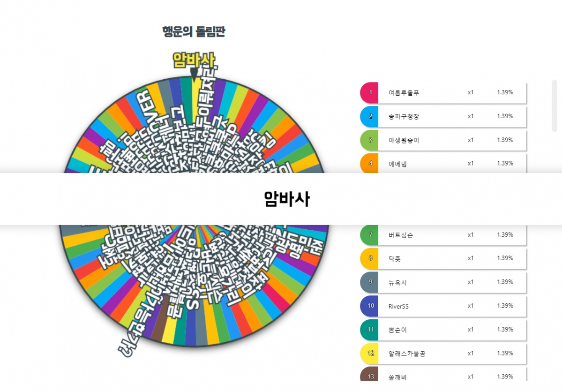562x392 pixels.
Task: Click the 행운의 돌림판 wheel title
Action: 194,31
